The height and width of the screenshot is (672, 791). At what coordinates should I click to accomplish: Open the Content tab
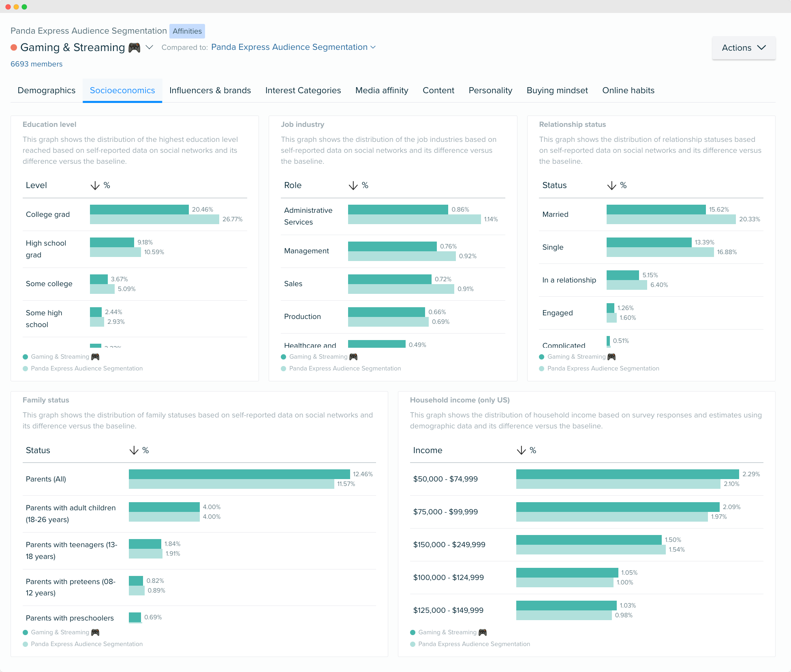pyautogui.click(x=438, y=90)
